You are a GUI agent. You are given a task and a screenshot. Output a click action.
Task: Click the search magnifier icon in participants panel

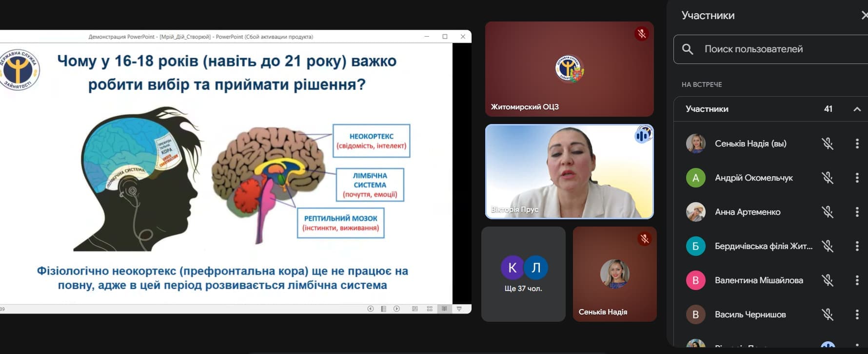tap(688, 49)
